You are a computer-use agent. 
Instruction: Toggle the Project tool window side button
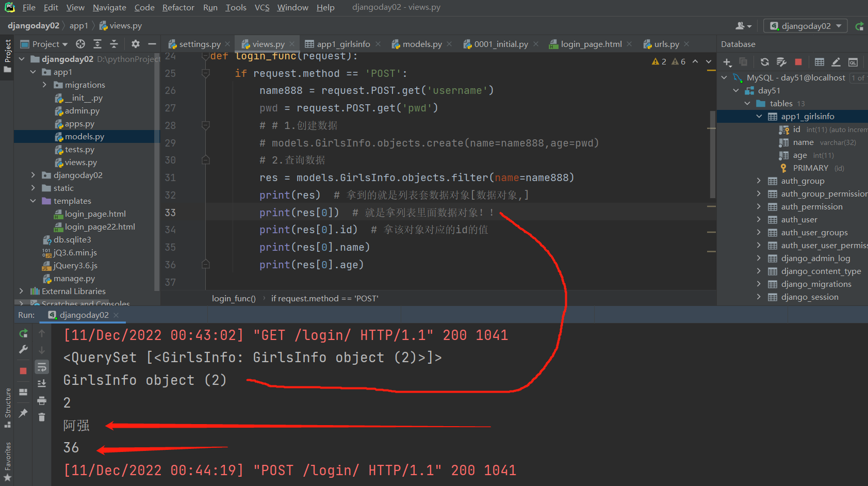pyautogui.click(x=7, y=56)
